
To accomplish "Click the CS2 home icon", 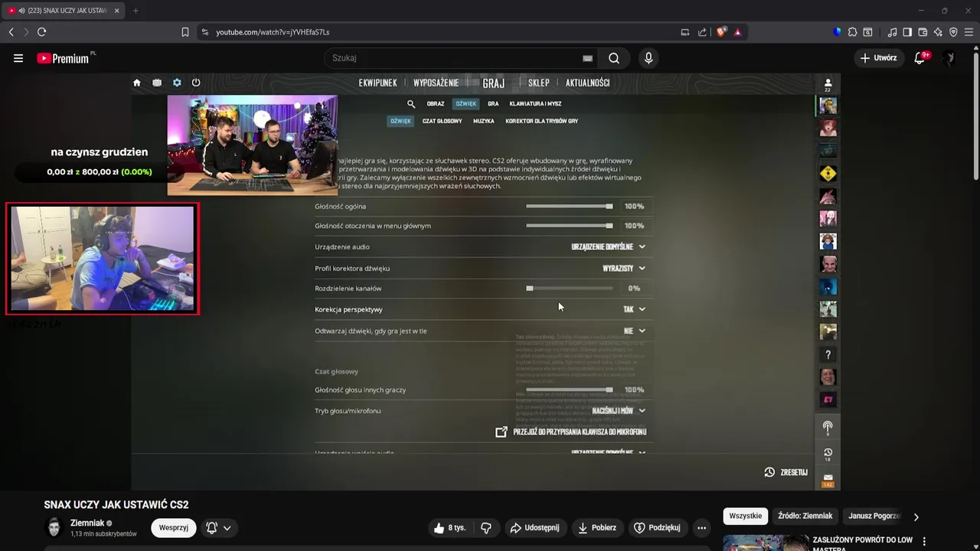I will tap(137, 83).
